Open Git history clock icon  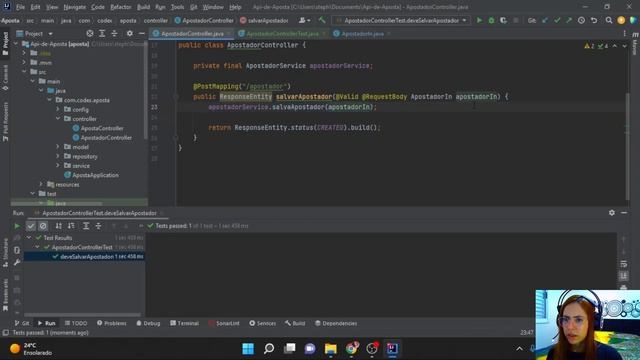[x=581, y=20]
